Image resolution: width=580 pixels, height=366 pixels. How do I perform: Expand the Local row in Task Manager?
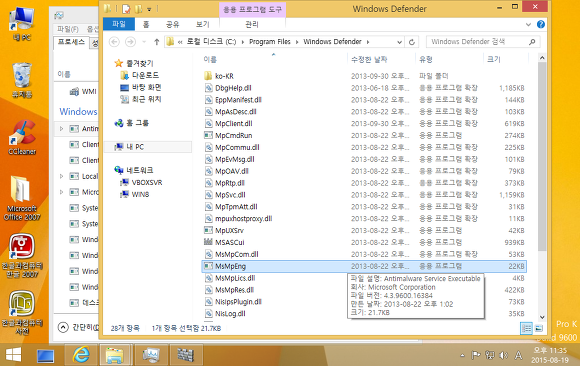61,176
